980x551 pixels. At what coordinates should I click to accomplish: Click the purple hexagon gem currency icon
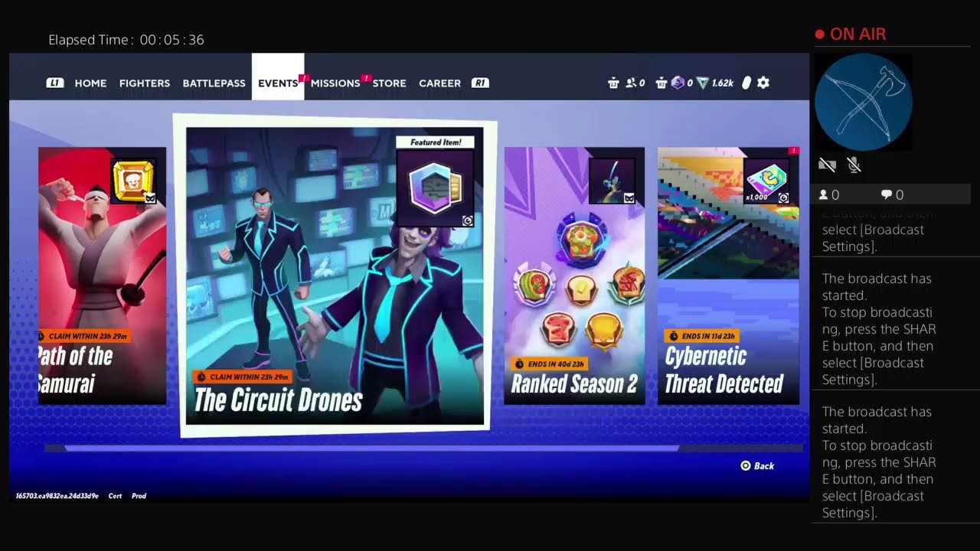point(677,83)
